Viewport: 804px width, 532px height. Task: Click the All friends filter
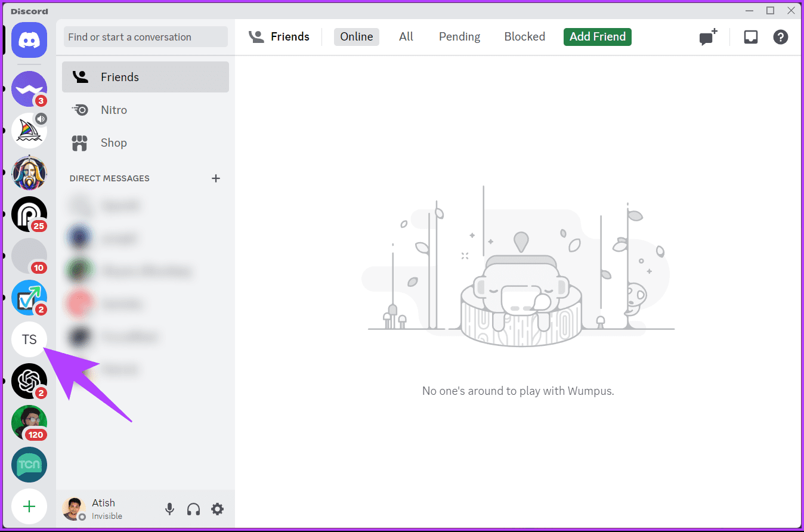[406, 36]
